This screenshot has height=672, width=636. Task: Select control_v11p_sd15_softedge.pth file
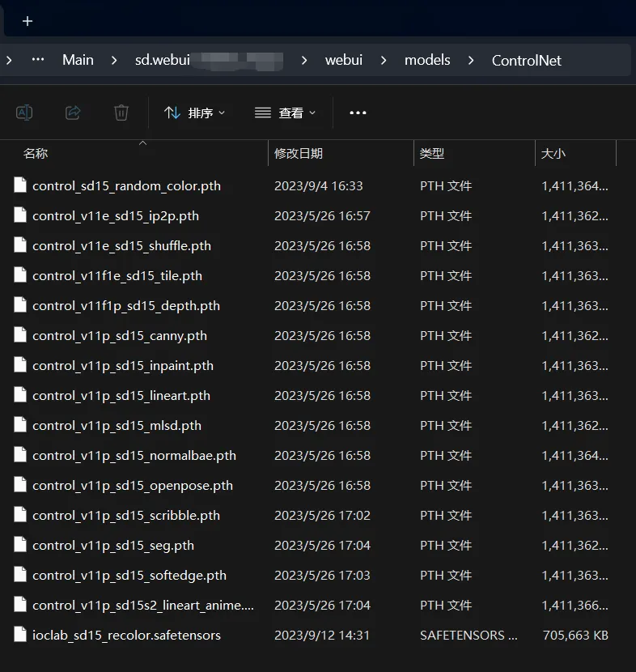[x=129, y=575]
